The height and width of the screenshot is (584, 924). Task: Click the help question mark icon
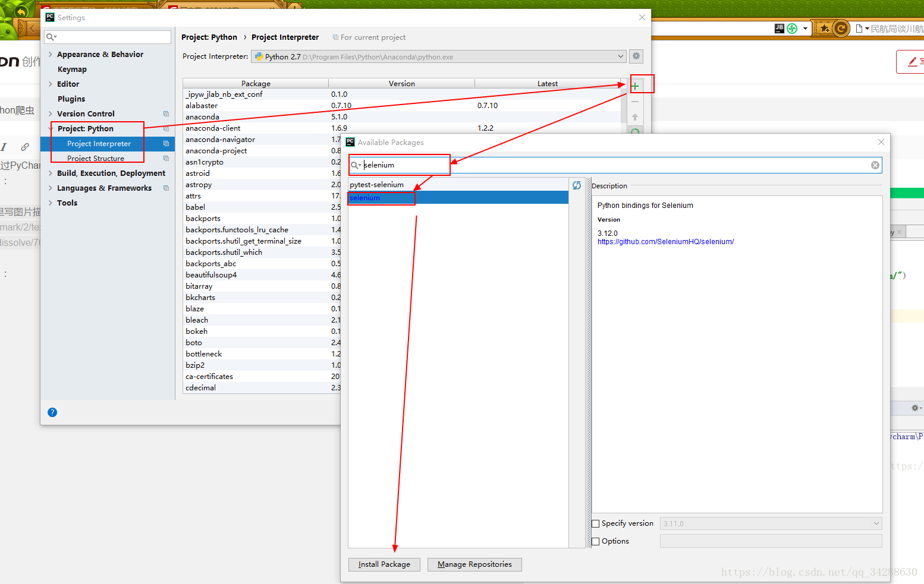tap(52, 412)
